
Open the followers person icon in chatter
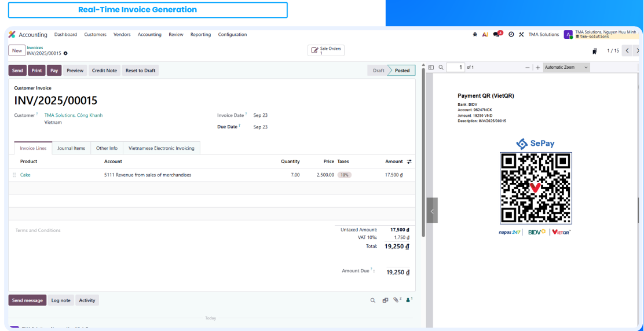click(408, 300)
